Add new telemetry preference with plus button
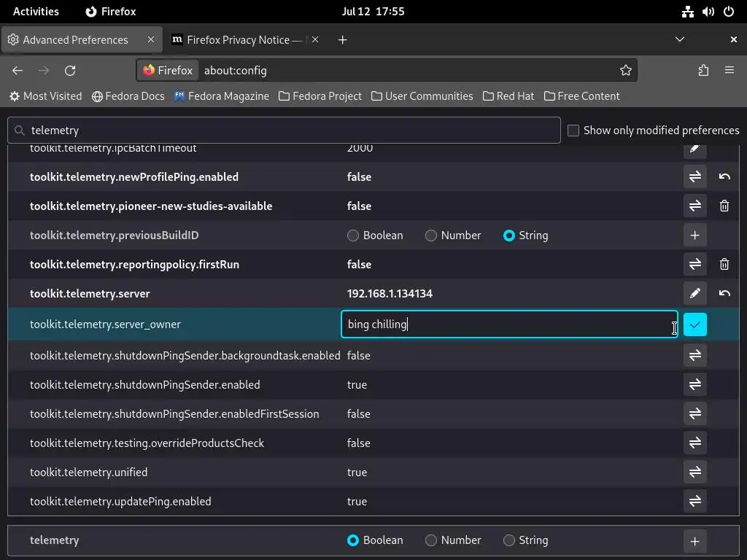747x560 pixels. click(x=694, y=541)
